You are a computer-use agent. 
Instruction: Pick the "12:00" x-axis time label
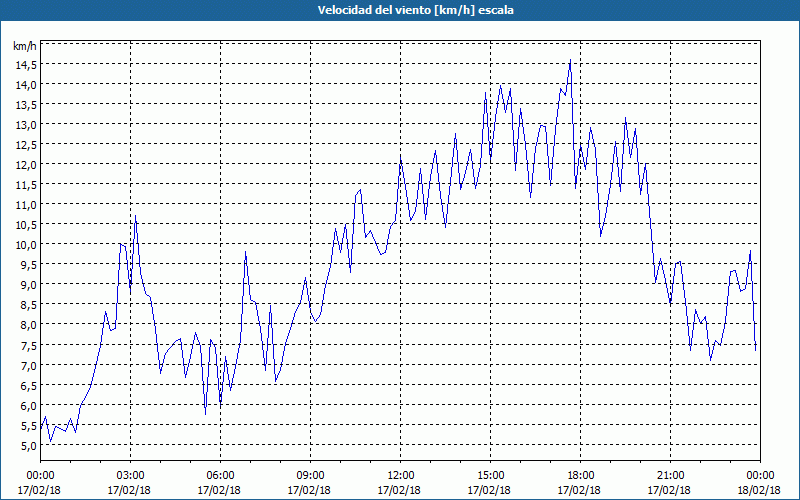400,476
